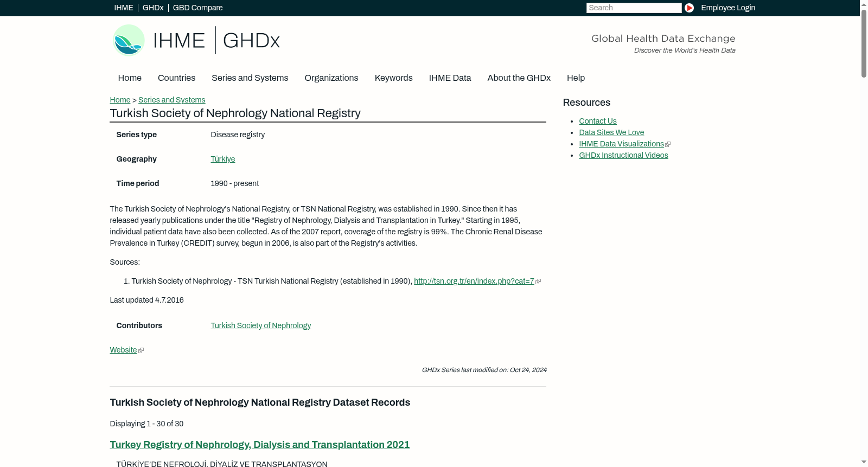Open the Countries menu item
This screenshot has width=868, height=467.
point(176,78)
